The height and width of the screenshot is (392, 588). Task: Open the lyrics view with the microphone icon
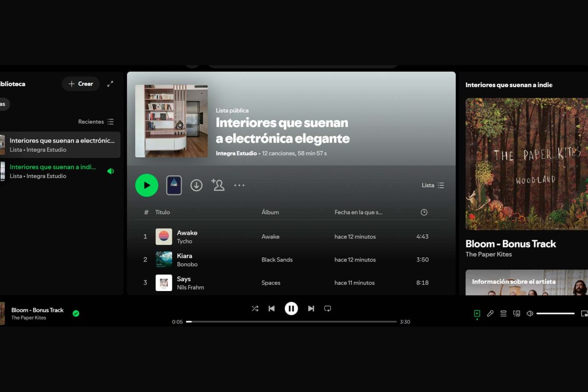pos(490,313)
